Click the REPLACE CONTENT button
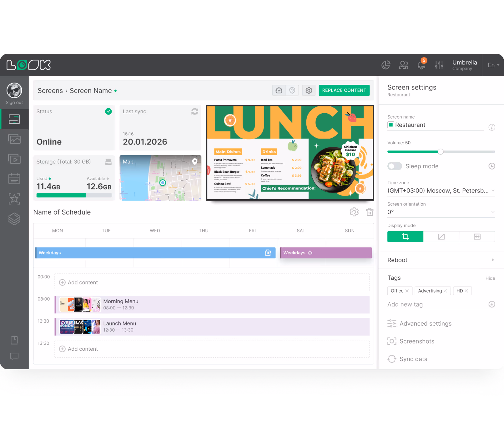Viewport: 504px width, 423px height. pyautogui.click(x=344, y=90)
